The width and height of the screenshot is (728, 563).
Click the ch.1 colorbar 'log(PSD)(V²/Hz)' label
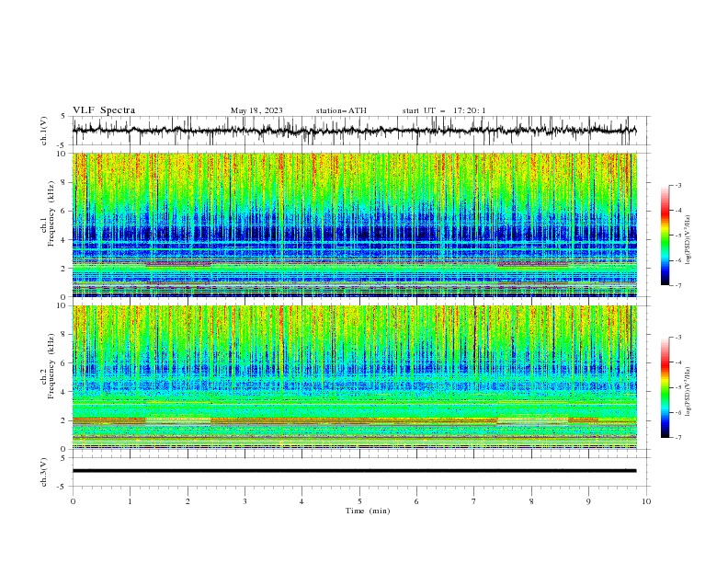(x=688, y=240)
